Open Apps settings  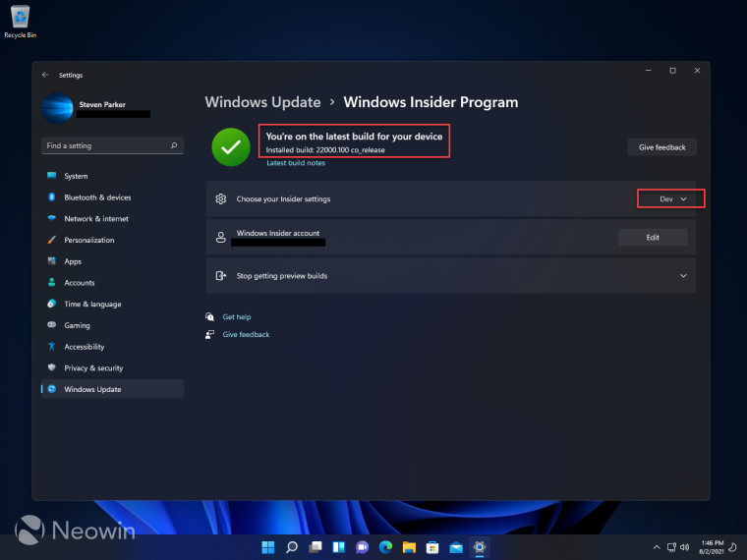point(112,261)
